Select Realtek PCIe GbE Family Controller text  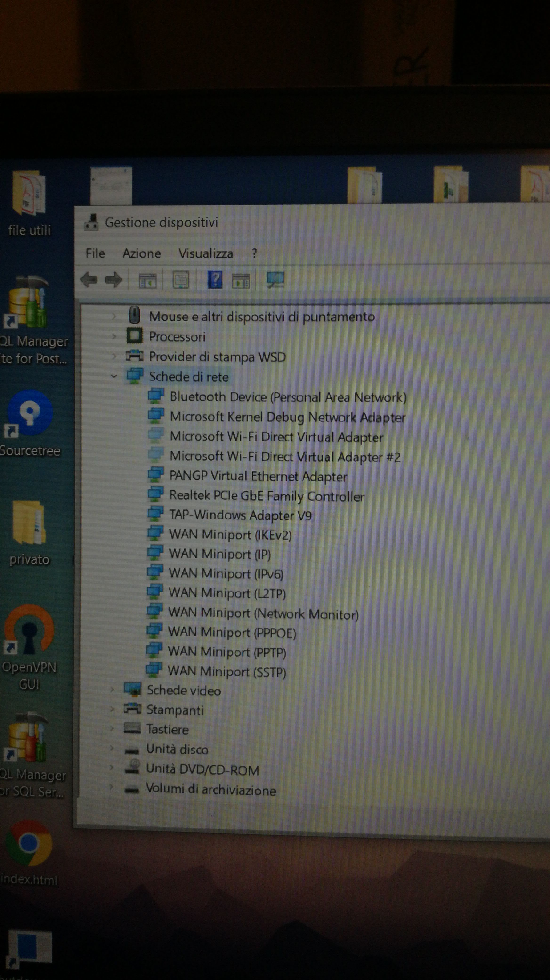click(x=267, y=496)
